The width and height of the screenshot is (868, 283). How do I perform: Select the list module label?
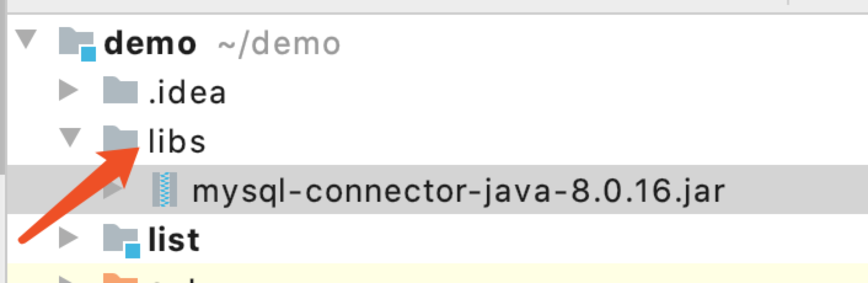point(174,239)
